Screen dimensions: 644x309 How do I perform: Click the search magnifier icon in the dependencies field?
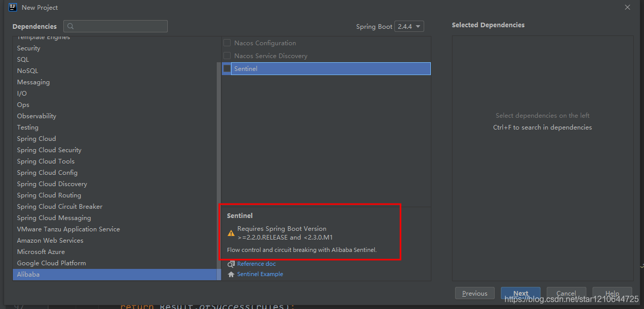[x=71, y=26]
